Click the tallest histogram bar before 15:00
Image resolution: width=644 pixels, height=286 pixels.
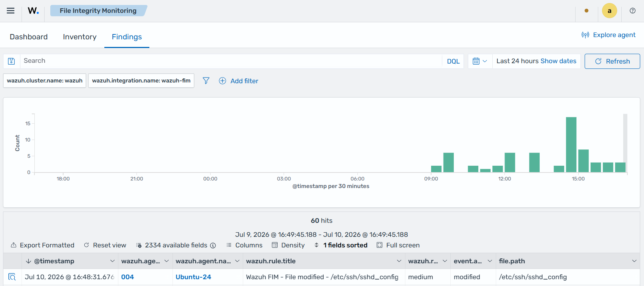coord(571,145)
